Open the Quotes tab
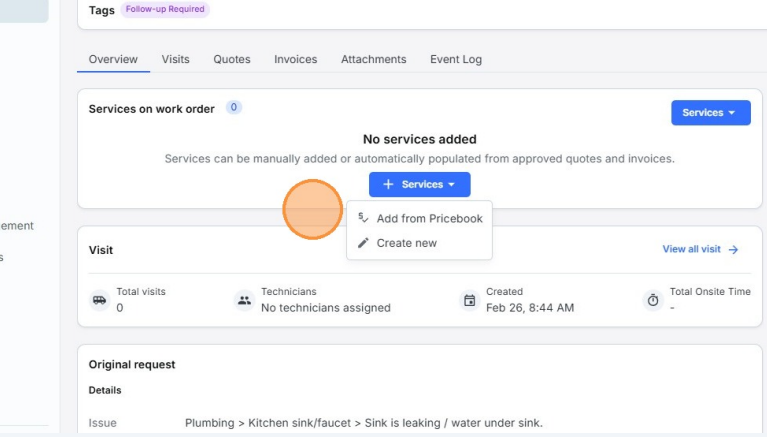Screen dimensions: 767x437 click(x=232, y=60)
